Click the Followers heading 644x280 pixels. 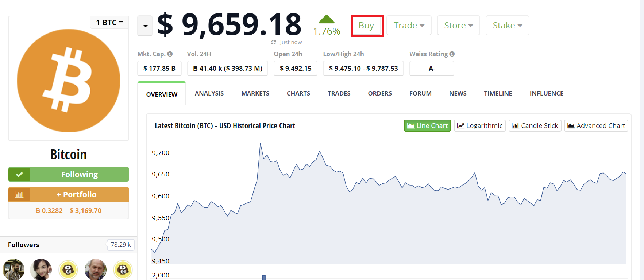(x=24, y=245)
